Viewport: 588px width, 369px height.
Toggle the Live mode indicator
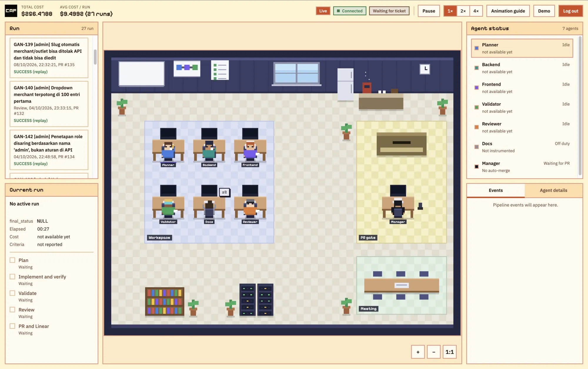tap(323, 11)
